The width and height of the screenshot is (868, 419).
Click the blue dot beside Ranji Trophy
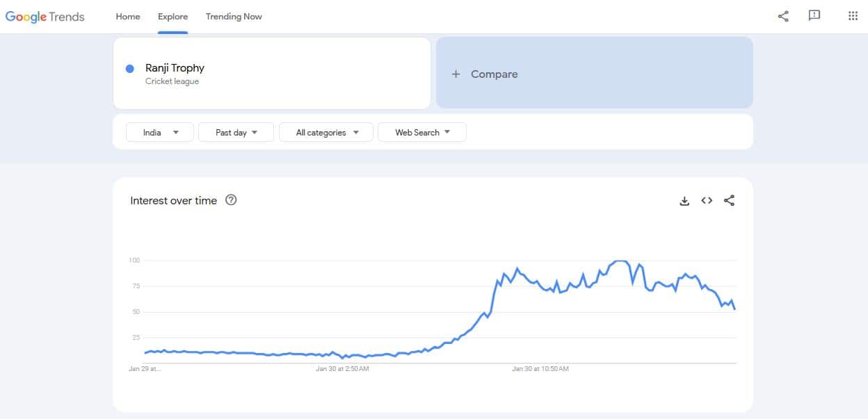[130, 68]
